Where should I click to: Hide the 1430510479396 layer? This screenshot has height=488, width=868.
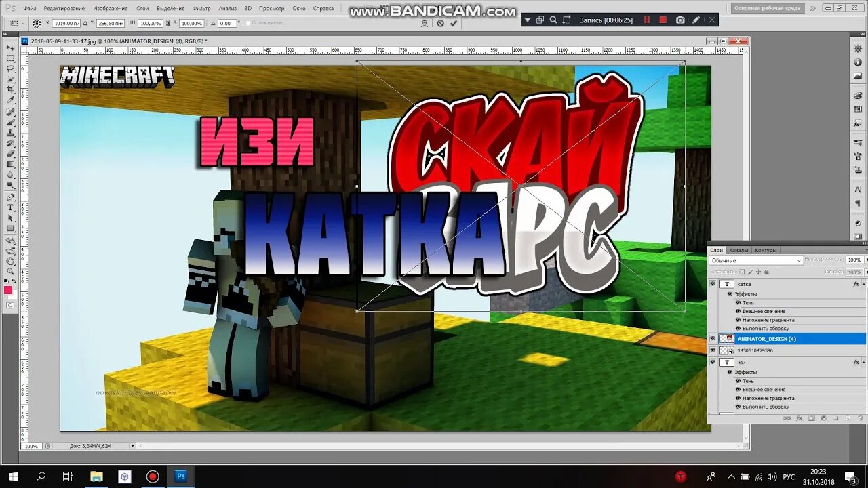[x=713, y=350]
